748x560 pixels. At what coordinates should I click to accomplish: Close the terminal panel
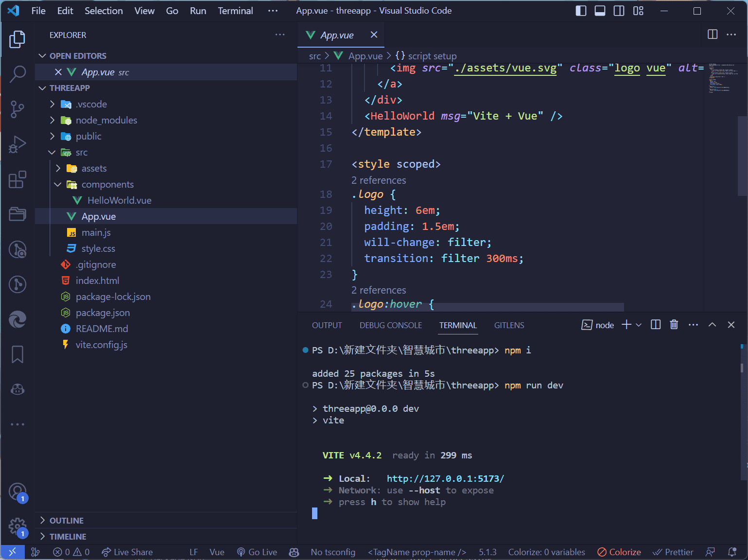coord(731,325)
